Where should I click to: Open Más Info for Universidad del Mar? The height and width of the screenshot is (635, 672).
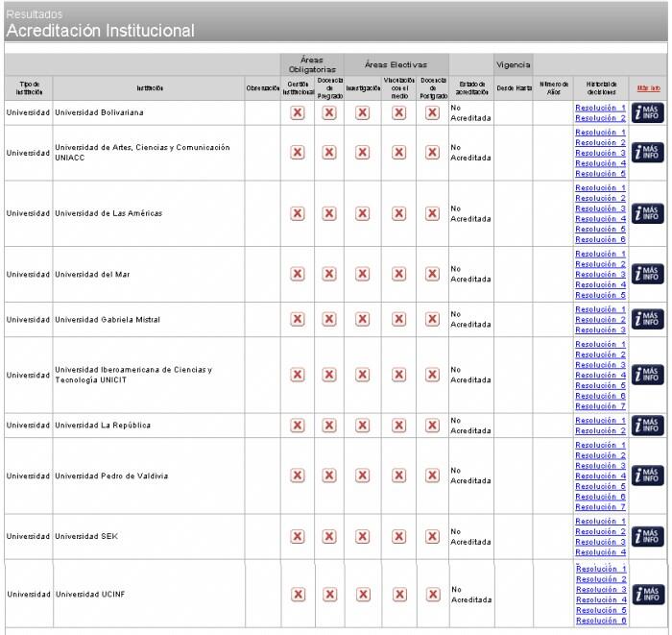(x=648, y=274)
